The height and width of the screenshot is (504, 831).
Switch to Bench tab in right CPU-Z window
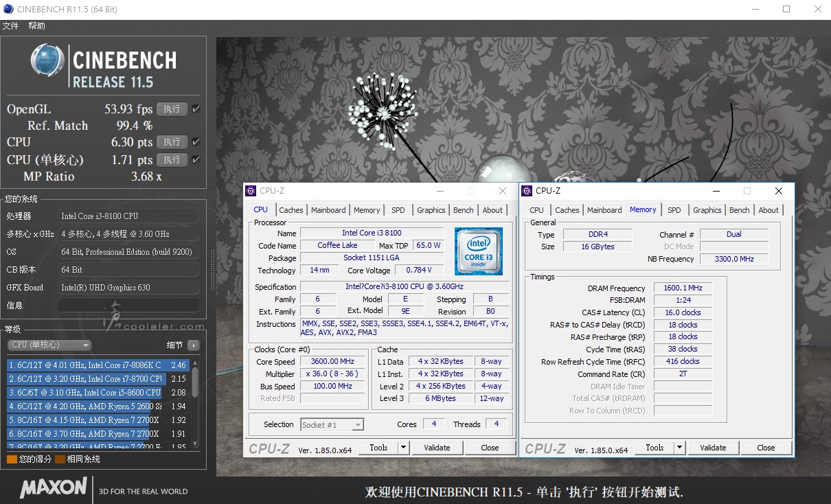pos(740,210)
